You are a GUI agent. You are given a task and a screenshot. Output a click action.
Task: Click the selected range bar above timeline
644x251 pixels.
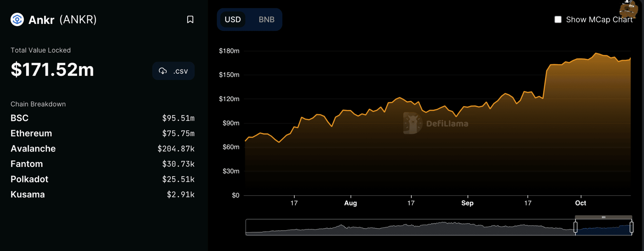click(x=603, y=217)
